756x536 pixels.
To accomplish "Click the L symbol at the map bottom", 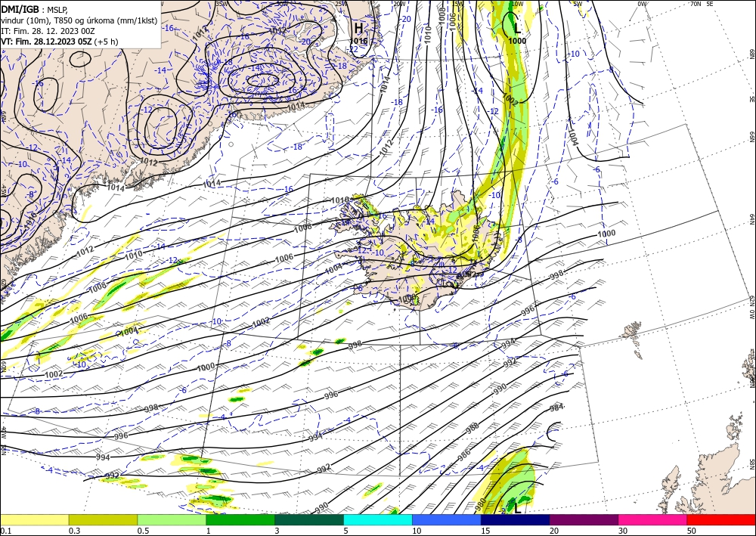I will [x=517, y=508].
